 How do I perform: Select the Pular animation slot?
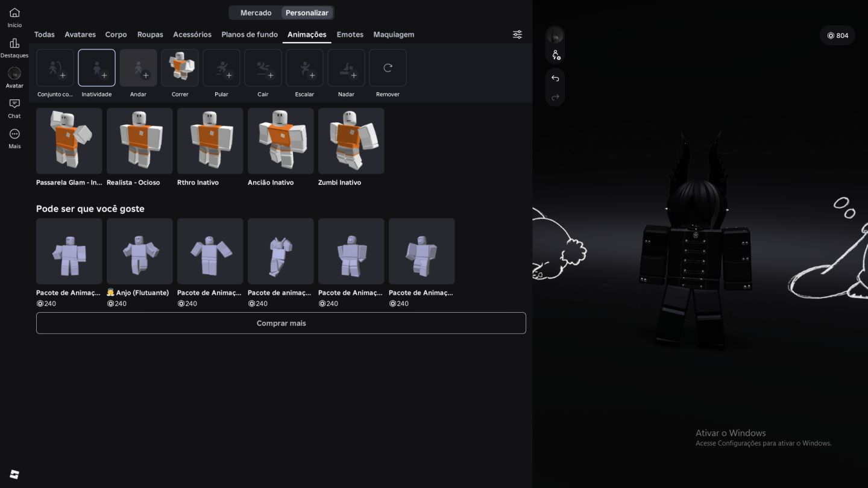tap(221, 67)
